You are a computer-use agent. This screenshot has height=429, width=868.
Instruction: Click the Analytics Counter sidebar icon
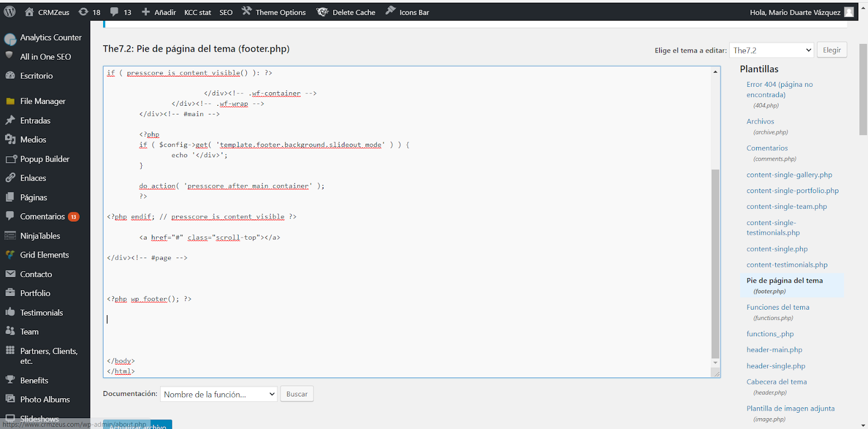pyautogui.click(x=10, y=39)
